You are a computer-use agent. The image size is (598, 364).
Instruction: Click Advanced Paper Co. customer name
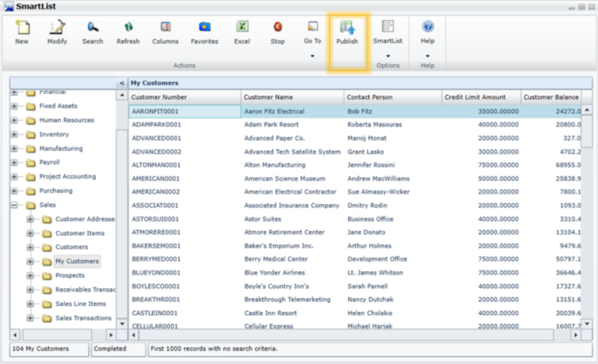click(274, 138)
